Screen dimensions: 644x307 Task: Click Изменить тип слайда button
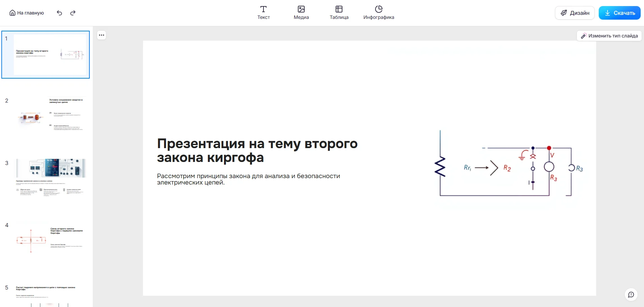click(609, 36)
